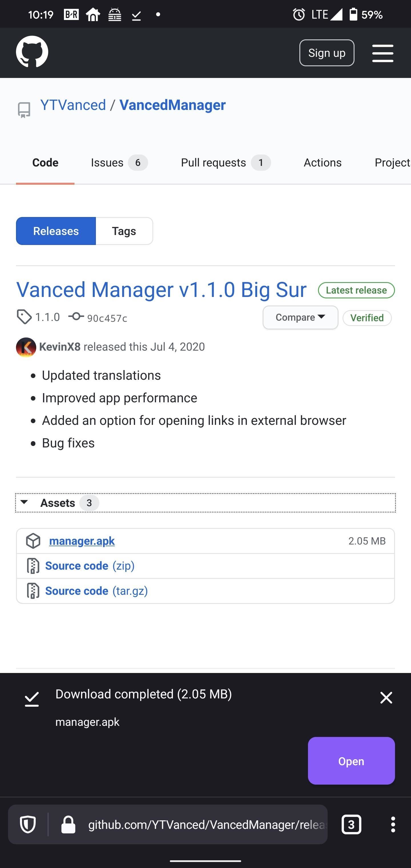The height and width of the screenshot is (868, 411).
Task: Open KevinX8's avatar
Action: coord(26,347)
